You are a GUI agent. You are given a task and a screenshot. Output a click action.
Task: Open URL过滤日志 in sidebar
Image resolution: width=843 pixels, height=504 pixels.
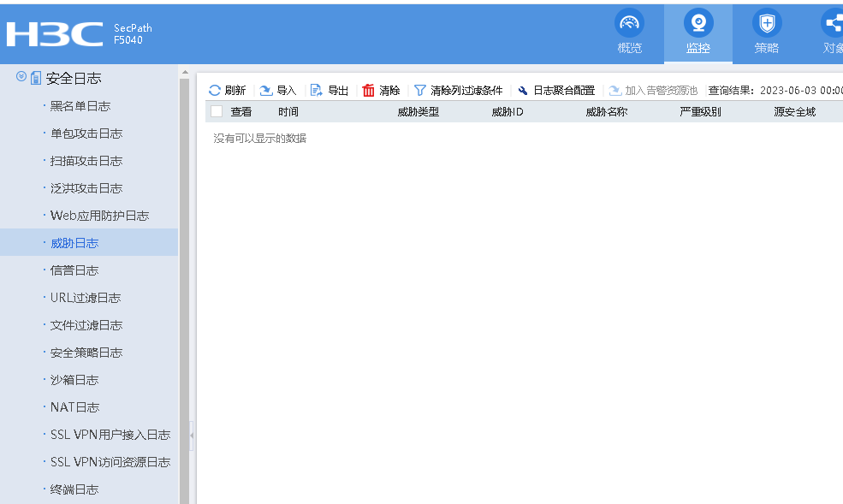[x=86, y=298]
